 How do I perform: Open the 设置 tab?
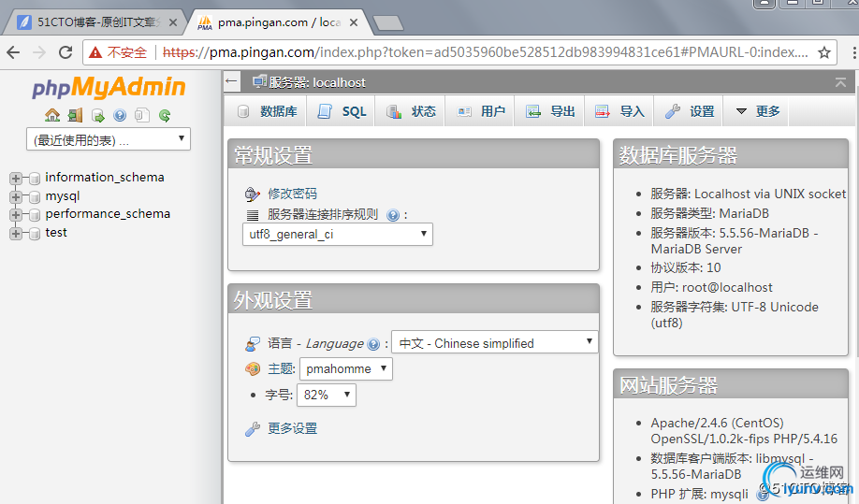(x=690, y=111)
